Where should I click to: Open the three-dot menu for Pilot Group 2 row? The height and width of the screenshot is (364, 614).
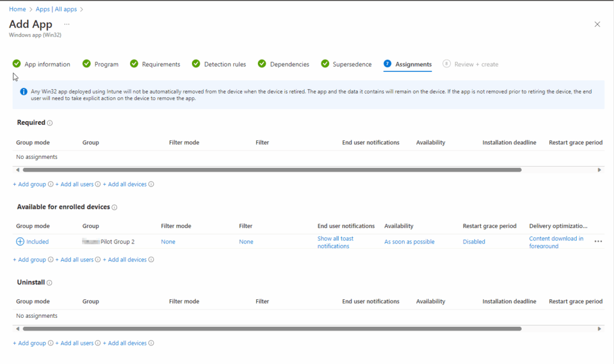tap(597, 242)
